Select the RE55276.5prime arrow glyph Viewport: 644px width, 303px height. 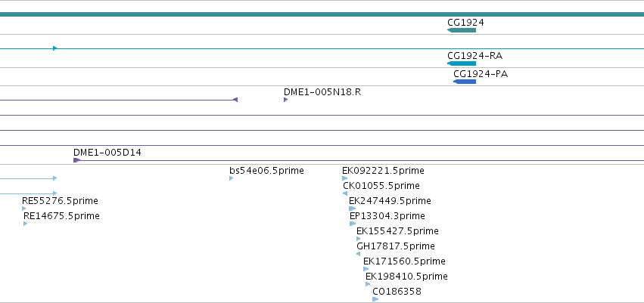(x=23, y=209)
